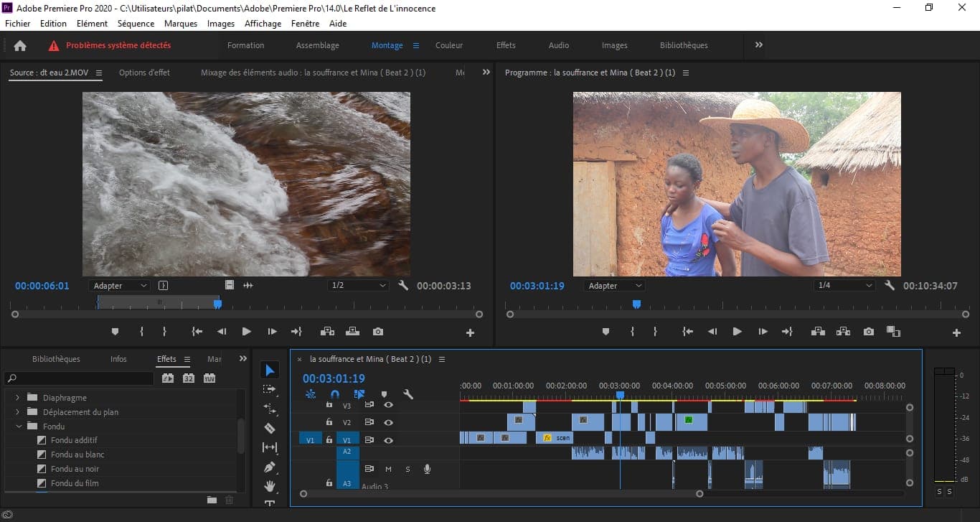This screenshot has height=522, width=980.
Task: Activate the Slip tool
Action: 270,447
